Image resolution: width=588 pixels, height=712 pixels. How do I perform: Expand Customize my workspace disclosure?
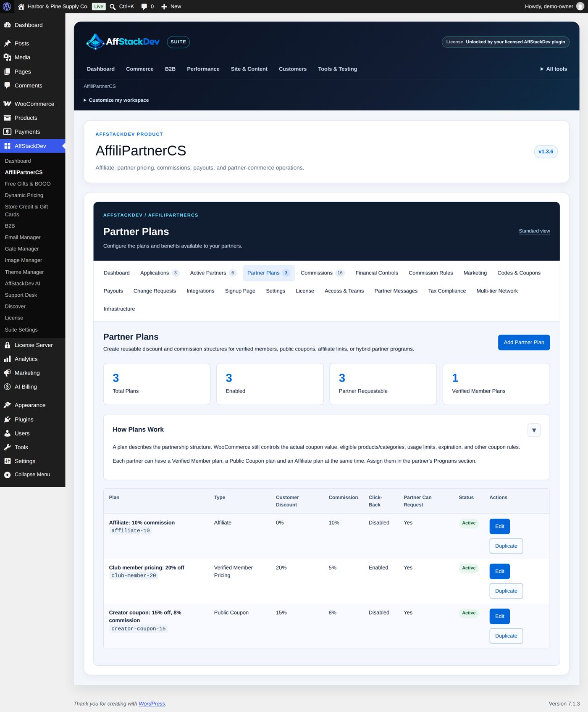pyautogui.click(x=116, y=100)
